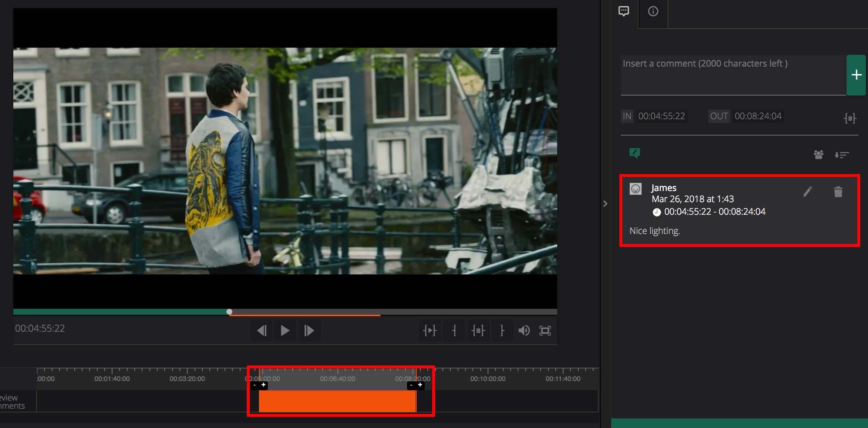Delete James's comment with trash icon
This screenshot has height=428, width=868.
pyautogui.click(x=838, y=191)
